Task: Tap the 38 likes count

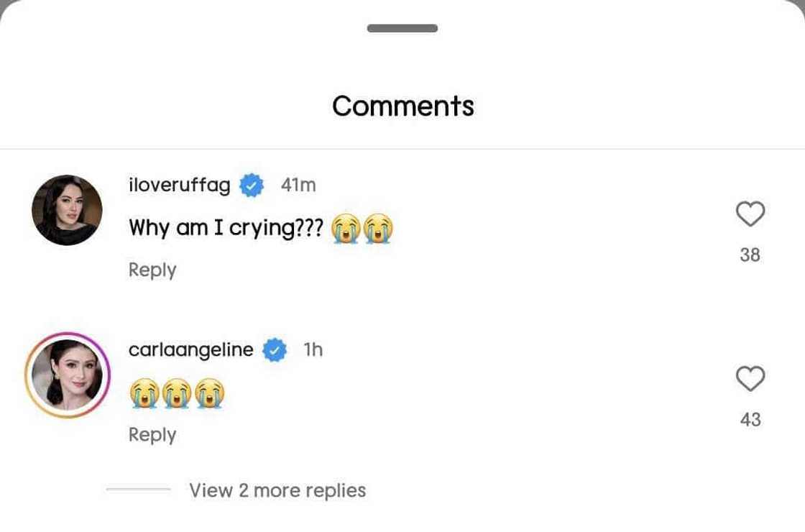Action: [x=750, y=254]
